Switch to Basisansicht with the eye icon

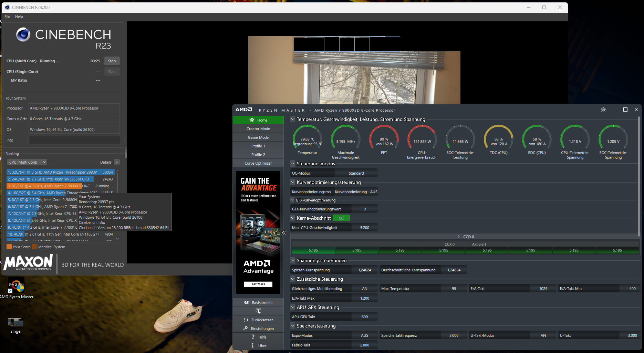coord(258,303)
